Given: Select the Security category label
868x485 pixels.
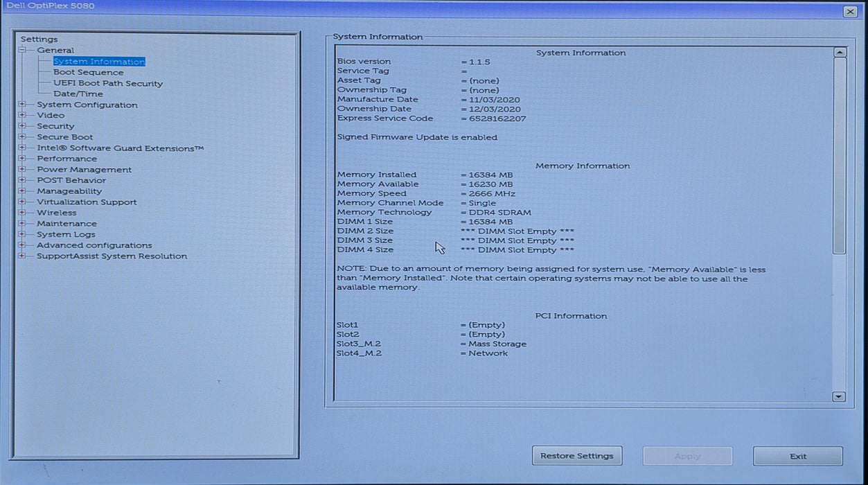Looking at the screenshot, I should pos(55,126).
